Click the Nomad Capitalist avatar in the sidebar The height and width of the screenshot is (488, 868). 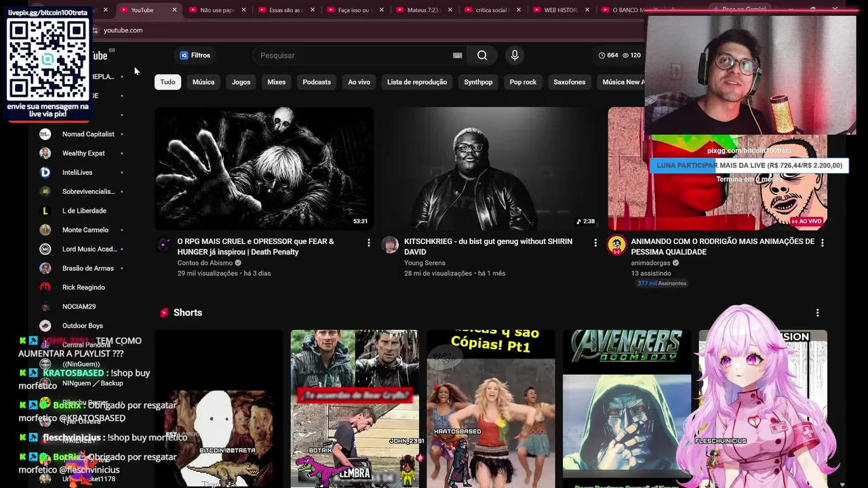click(x=45, y=134)
